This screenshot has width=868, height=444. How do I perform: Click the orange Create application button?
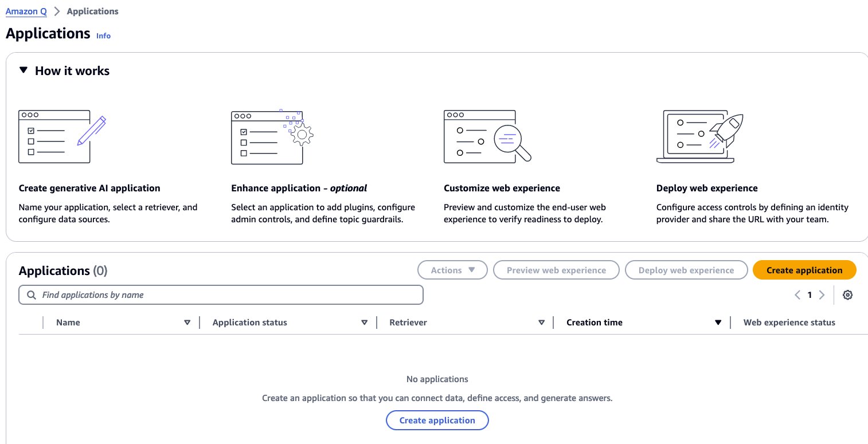pos(804,270)
